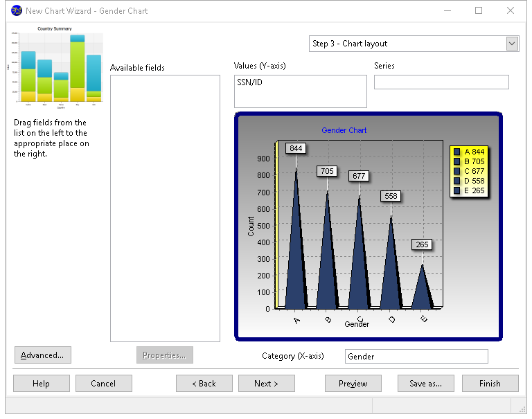Click the short pyramid for category E
The image size is (532, 419).
[423, 288]
